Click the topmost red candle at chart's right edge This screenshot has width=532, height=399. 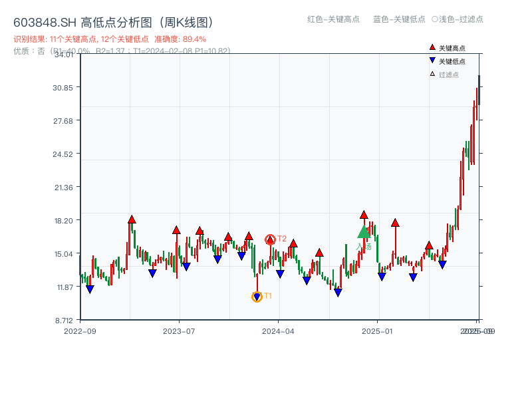pyautogui.click(x=479, y=90)
